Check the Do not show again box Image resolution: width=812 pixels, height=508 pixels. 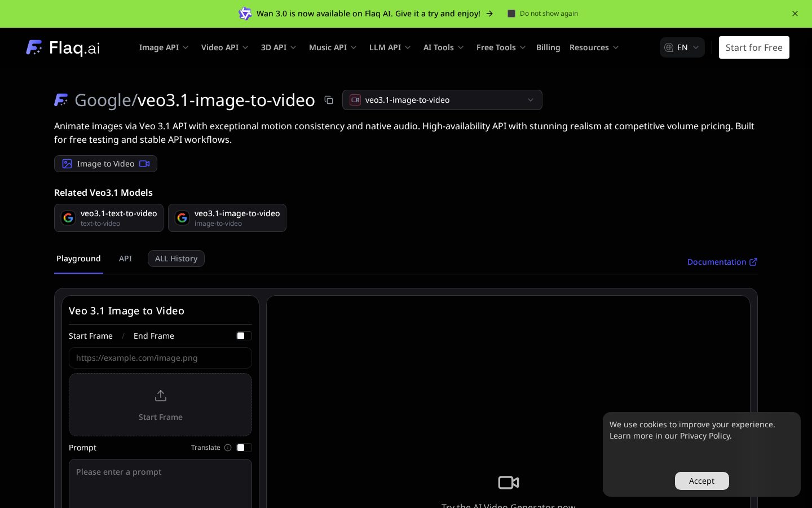coord(511,14)
